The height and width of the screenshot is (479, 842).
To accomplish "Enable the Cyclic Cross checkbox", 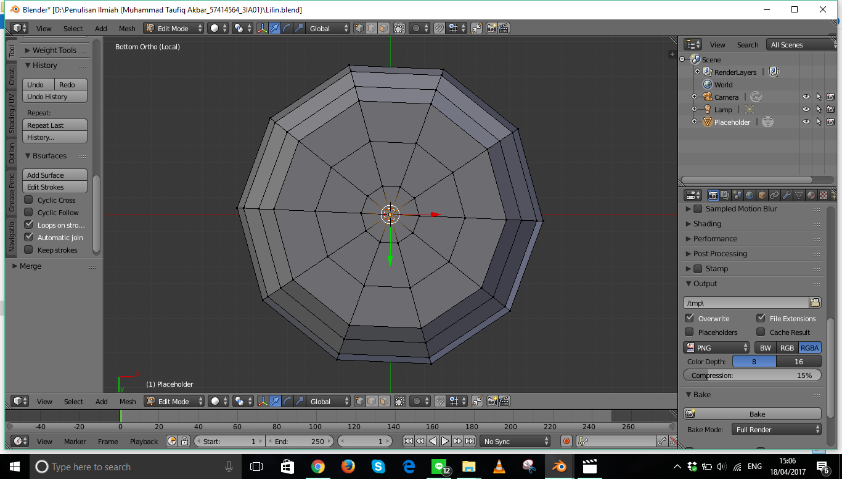I will tap(29, 200).
